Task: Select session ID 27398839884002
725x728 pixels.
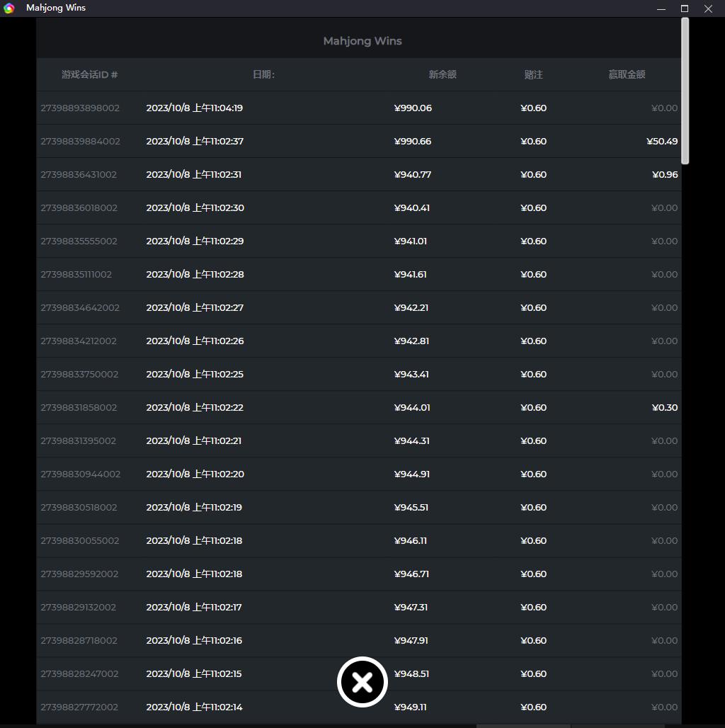Action: click(x=80, y=141)
